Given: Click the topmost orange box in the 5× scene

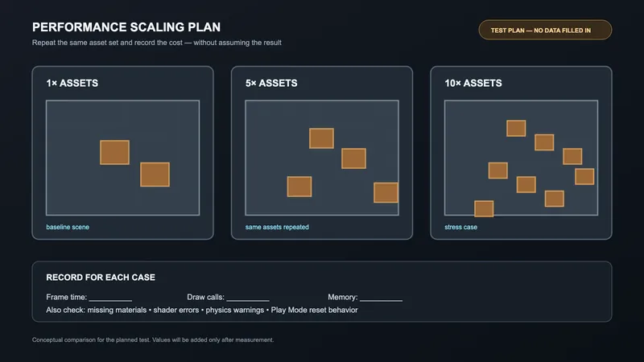Looking at the screenshot, I should 321,138.
